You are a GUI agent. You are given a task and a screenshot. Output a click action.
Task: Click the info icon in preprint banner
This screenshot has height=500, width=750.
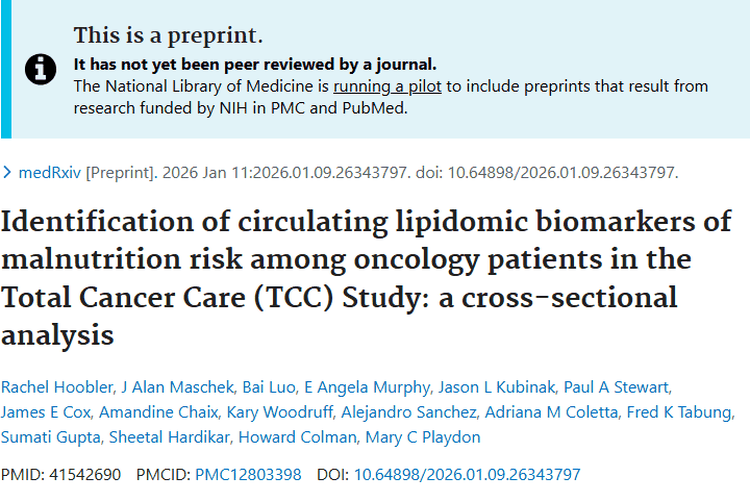[40, 68]
